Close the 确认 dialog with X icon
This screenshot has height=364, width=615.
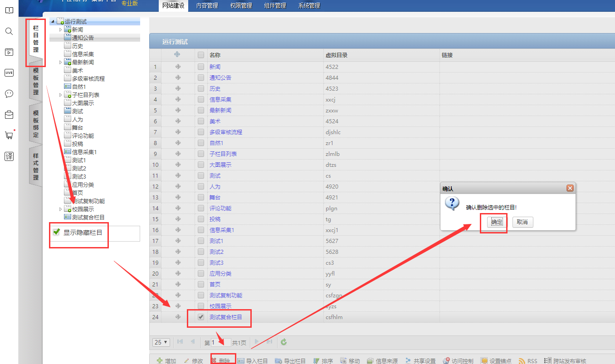pos(570,188)
